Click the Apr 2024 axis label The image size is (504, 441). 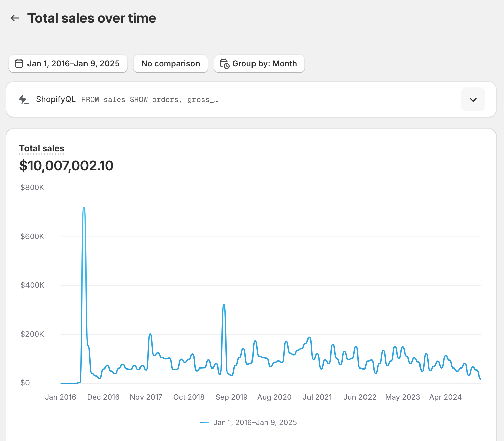click(445, 397)
